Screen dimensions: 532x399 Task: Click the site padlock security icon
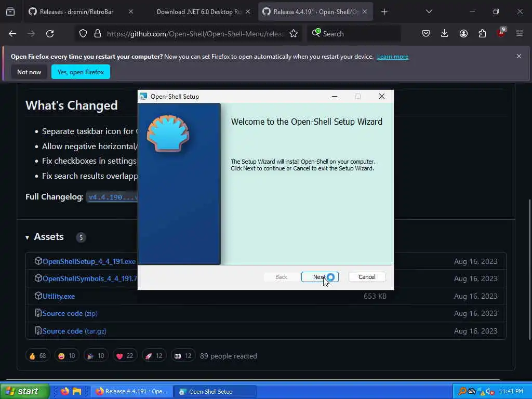[98, 34]
